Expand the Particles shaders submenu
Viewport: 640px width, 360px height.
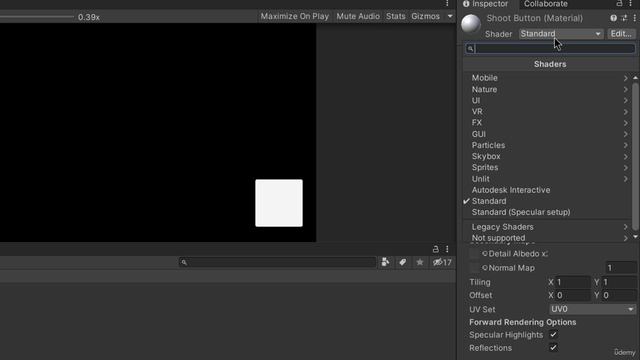(549, 145)
